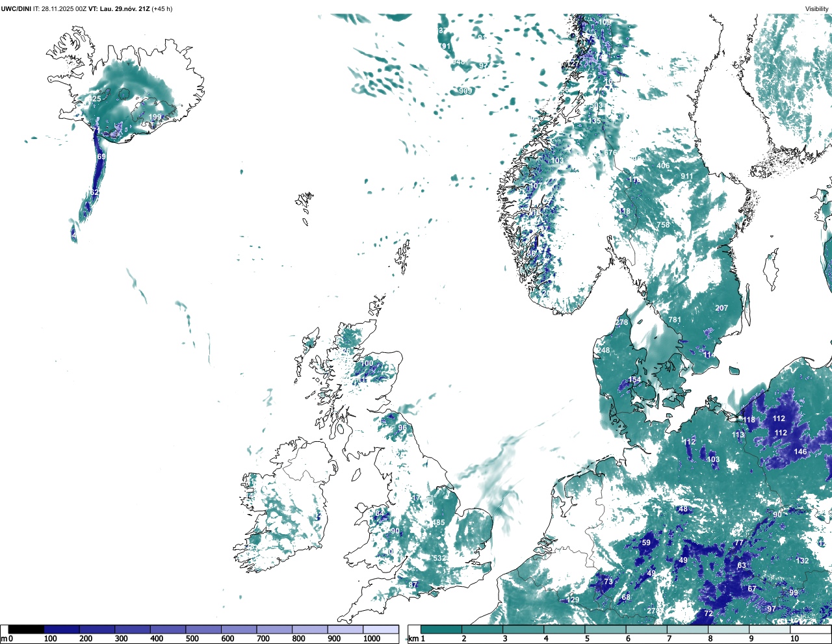This screenshot has height=644, width=832.
Task: Click the initial time 28.11.2025 00Z text
Action: coord(64,8)
